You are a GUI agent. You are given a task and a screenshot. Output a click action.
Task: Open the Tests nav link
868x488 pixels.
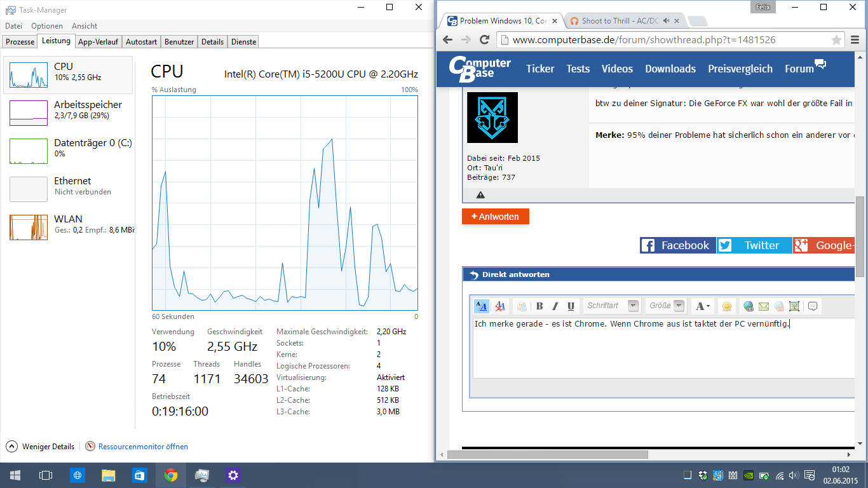(x=578, y=69)
